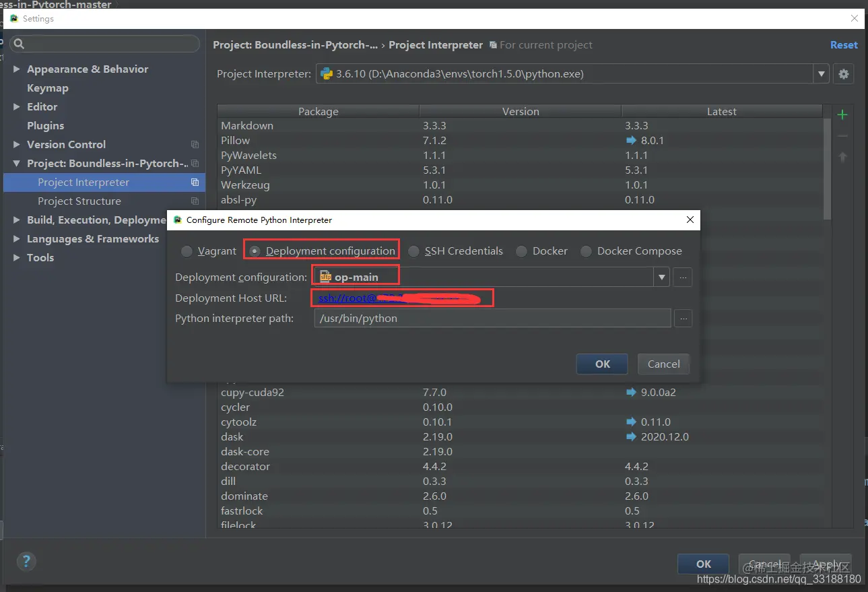
Task: Click the dask update arrow icon
Action: point(631,436)
